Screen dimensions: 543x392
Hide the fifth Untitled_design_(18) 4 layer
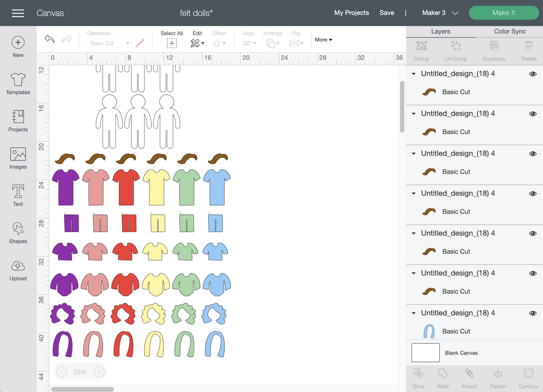coord(533,233)
